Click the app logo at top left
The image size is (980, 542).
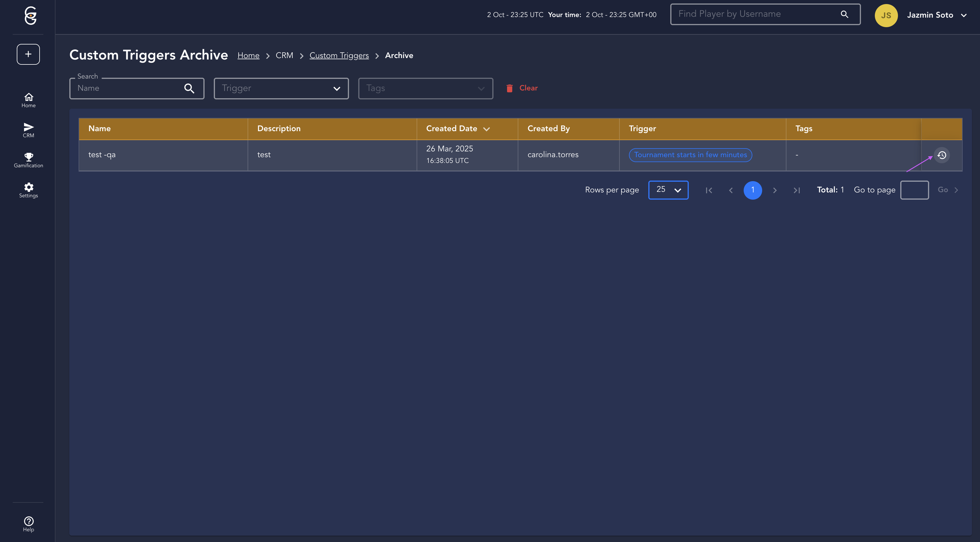(30, 16)
